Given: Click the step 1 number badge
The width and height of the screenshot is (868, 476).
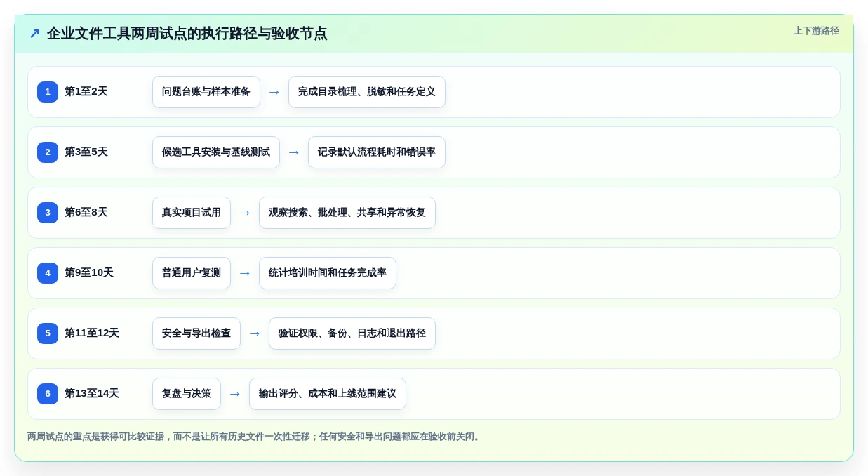Looking at the screenshot, I should 48,92.
